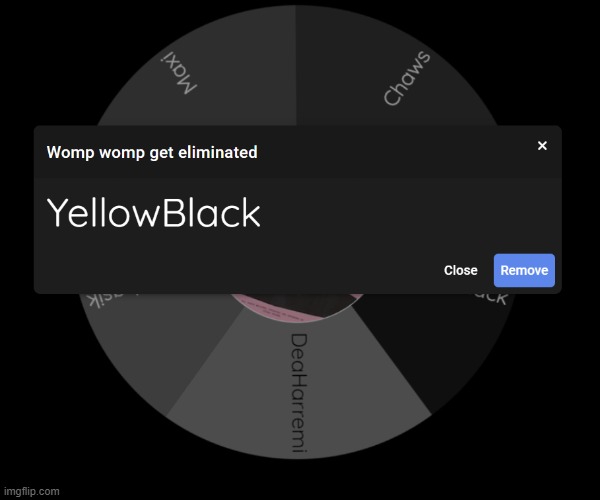This screenshot has height=500, width=600.
Task: Click the 'Womp womp get eliminated' title
Action: point(152,153)
